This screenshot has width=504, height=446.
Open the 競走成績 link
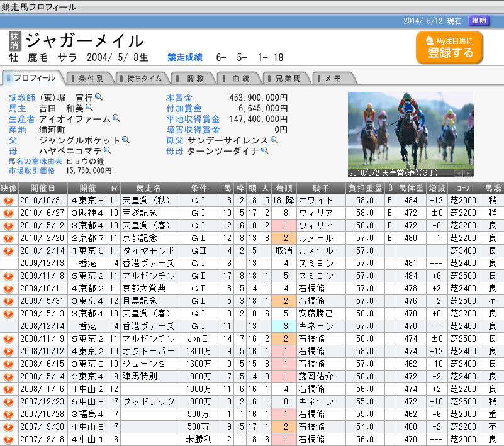coord(185,57)
